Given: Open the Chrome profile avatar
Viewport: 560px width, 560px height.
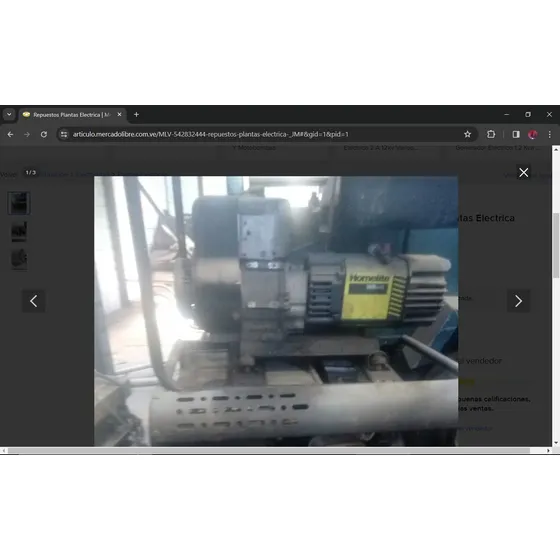Looking at the screenshot, I should pyautogui.click(x=532, y=134).
